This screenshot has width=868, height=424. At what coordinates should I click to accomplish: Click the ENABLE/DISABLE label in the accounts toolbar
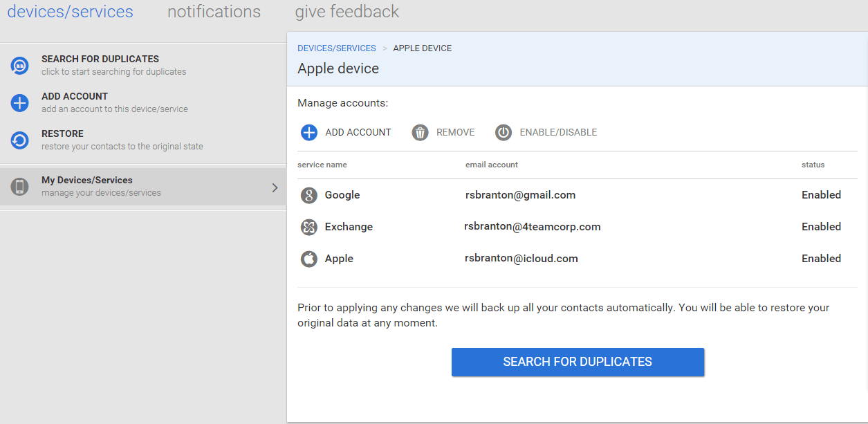558,132
